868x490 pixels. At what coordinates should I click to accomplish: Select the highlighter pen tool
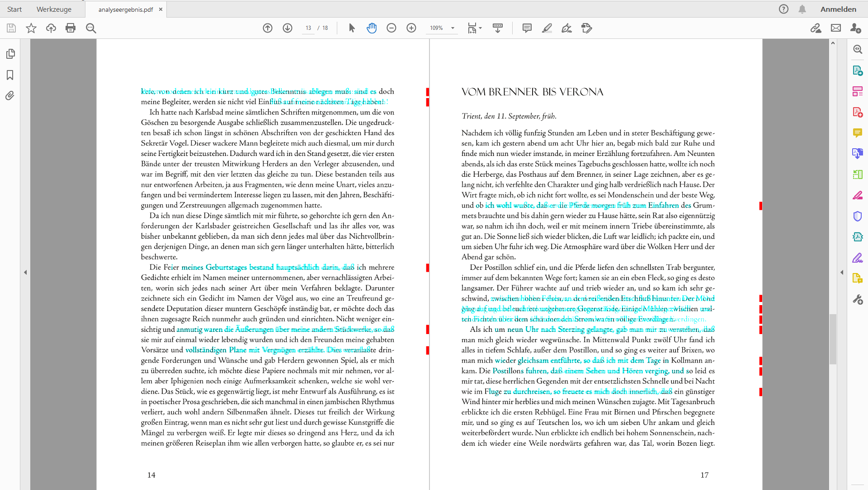click(x=547, y=28)
